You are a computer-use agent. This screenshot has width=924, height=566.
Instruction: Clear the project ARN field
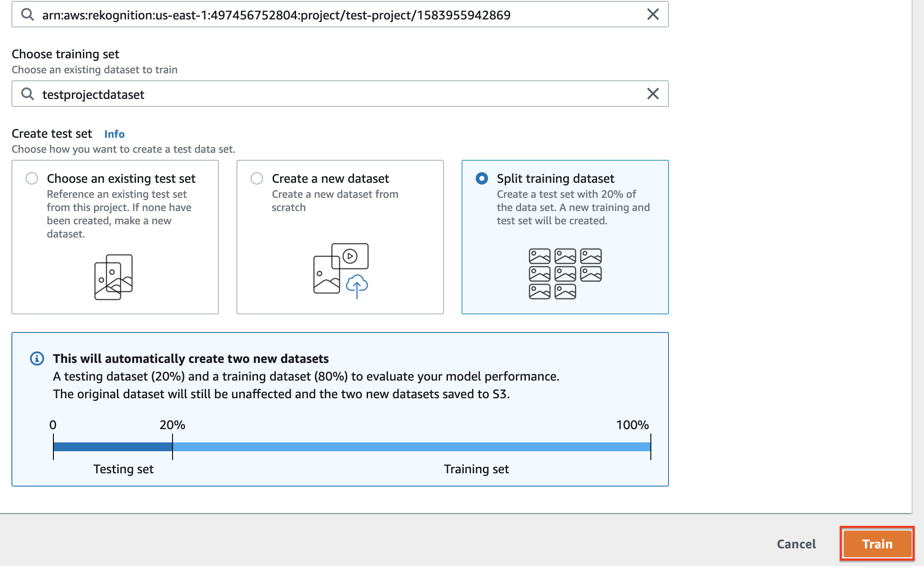[x=653, y=15]
